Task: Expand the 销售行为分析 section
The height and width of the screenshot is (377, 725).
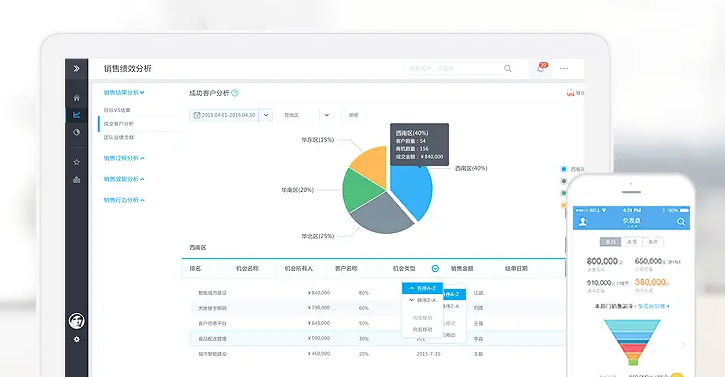Action: [x=124, y=200]
